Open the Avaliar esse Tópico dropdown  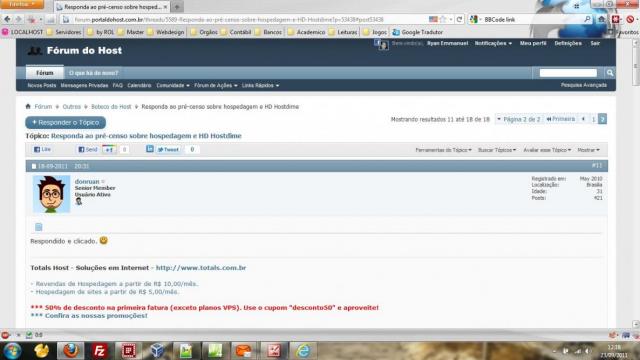point(547,150)
